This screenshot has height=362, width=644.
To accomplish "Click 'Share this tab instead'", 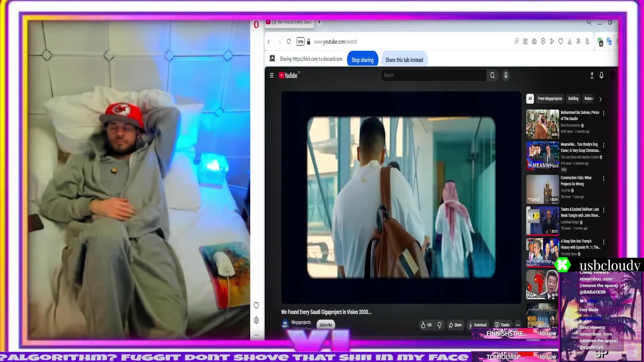I will (404, 60).
